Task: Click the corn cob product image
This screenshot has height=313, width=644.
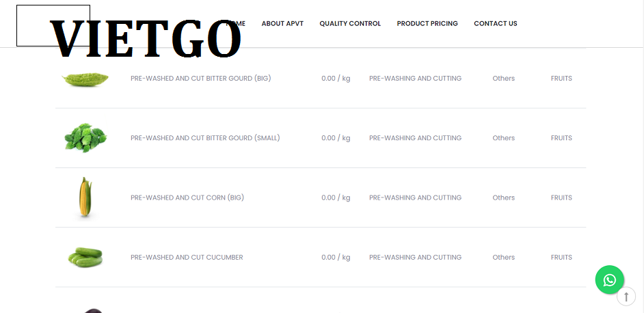Action: (85, 198)
